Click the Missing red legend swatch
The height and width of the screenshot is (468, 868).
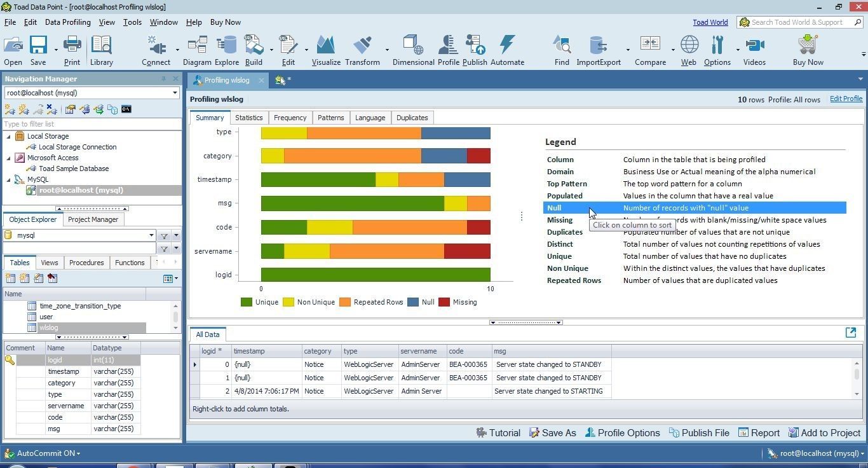[444, 302]
